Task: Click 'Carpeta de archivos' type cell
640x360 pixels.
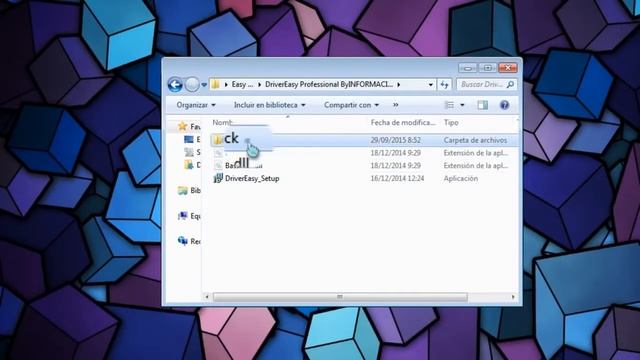Action: click(x=475, y=140)
